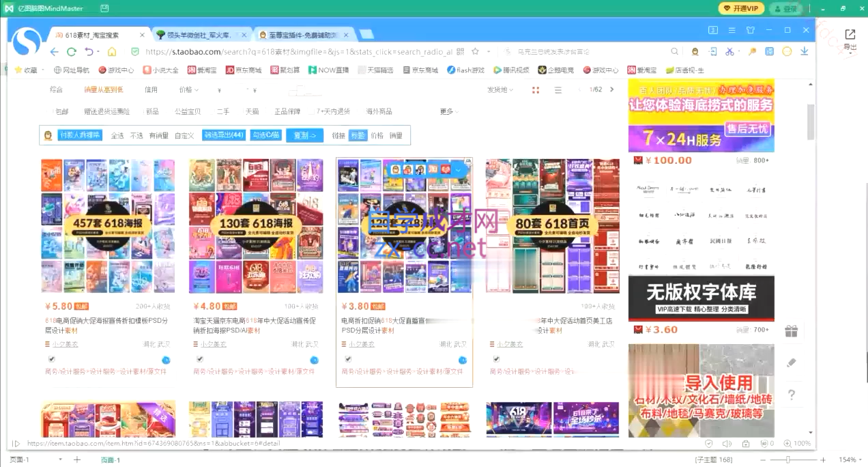This screenshot has height=467, width=868.
Task: Open the browser hamburger menu icon
Action: click(732, 30)
